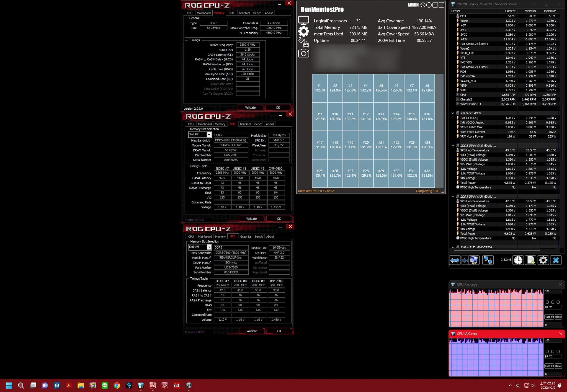Start HWiNFO logging with document-plus icon
Viewport: 567px width, 392px height.
530,260
